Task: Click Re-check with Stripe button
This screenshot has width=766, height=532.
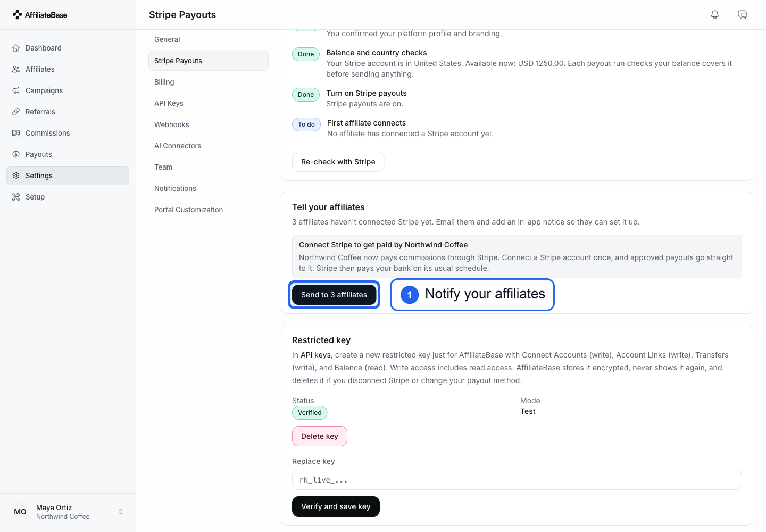Action: 338,162
